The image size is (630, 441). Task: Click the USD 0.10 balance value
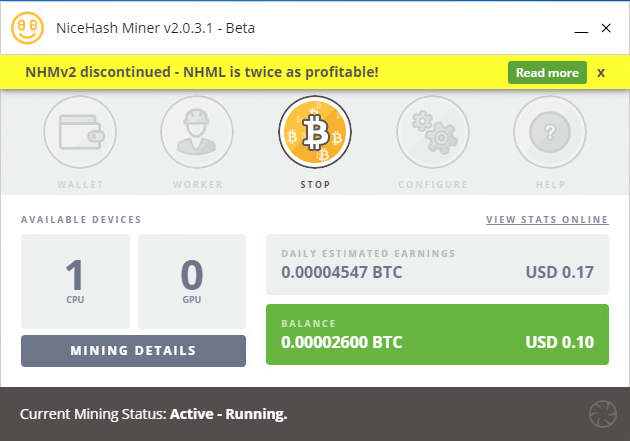point(560,342)
